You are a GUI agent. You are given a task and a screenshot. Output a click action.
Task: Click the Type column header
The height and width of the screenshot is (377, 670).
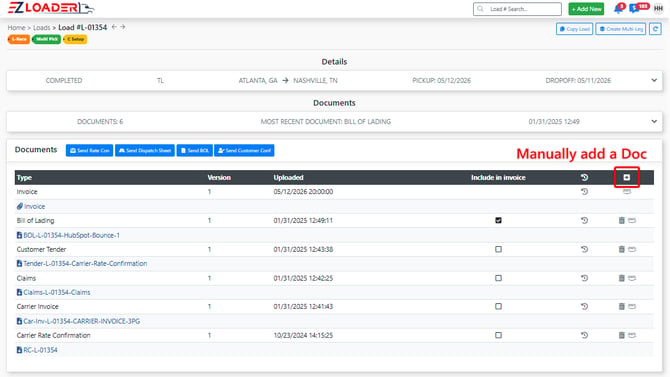[x=24, y=177]
